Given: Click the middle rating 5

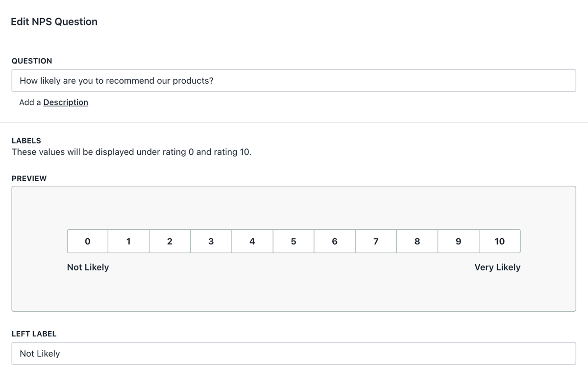Looking at the screenshot, I should coord(294,241).
